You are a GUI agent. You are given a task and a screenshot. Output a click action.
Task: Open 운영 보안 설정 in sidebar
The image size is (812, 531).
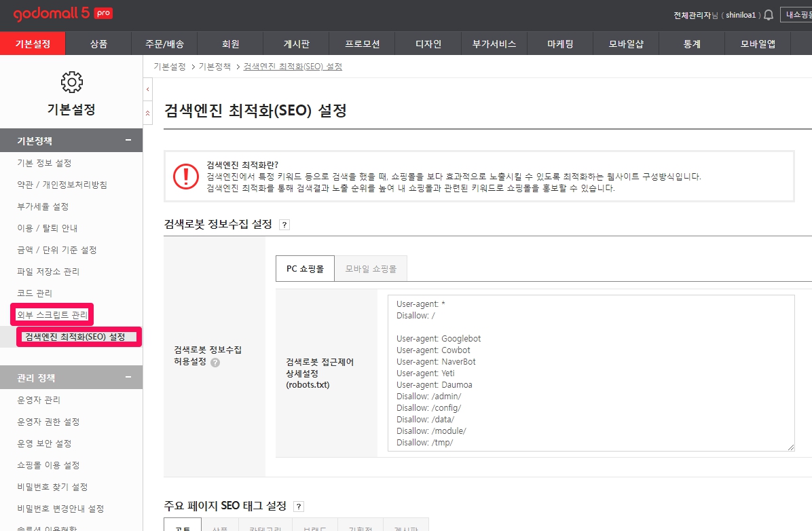(x=44, y=443)
